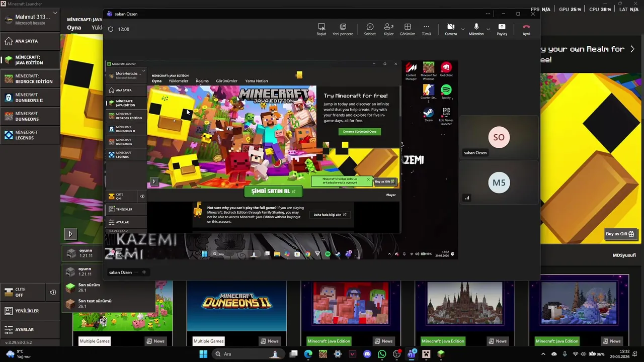Open AYARLAR settings in main launcher

[x=30, y=329]
